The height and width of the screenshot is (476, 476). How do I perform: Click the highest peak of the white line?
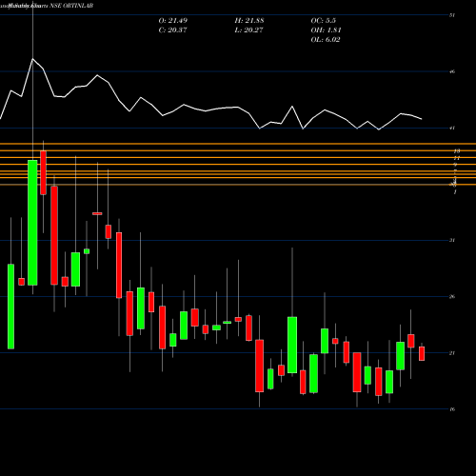pyautogui.click(x=32, y=59)
